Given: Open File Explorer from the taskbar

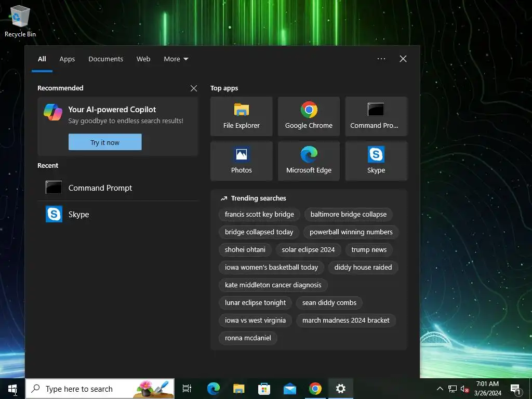Looking at the screenshot, I should (x=239, y=389).
